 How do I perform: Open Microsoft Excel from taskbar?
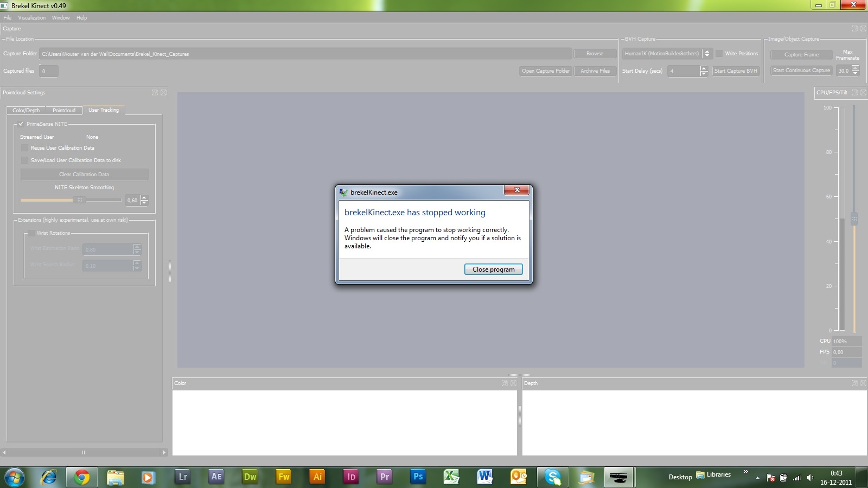[451, 477]
